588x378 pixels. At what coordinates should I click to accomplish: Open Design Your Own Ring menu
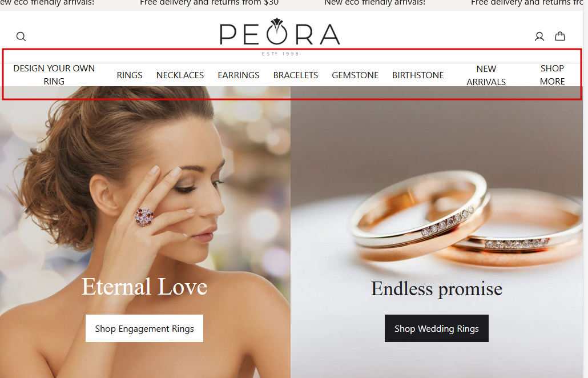54,75
